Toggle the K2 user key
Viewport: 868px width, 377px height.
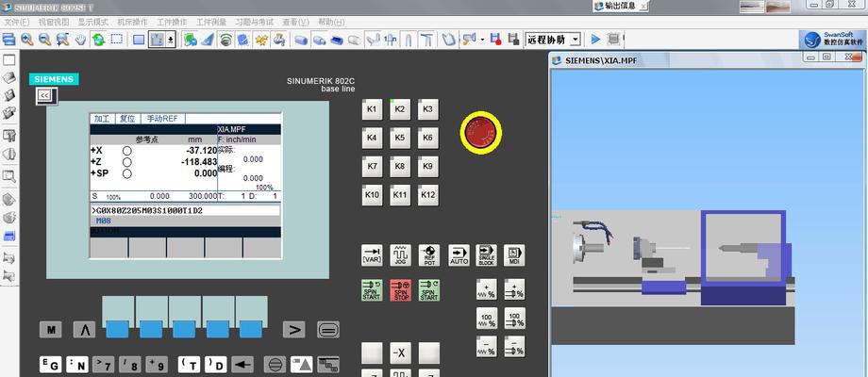click(400, 109)
